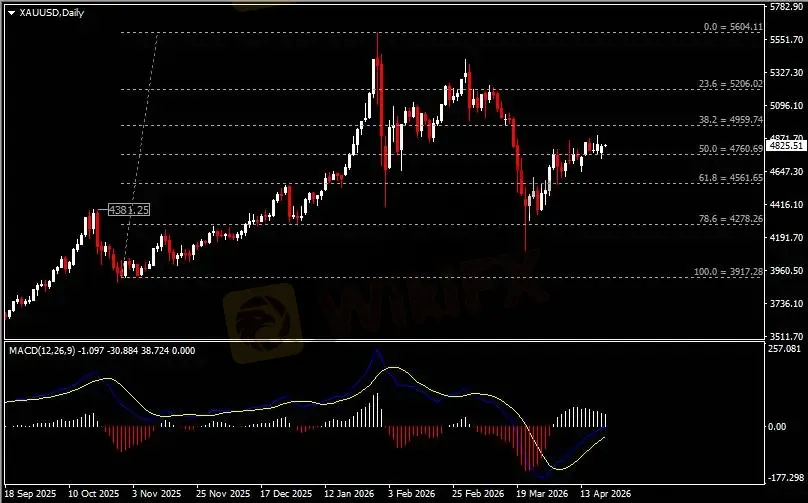The width and height of the screenshot is (808, 503).
Task: Click Fibonacci label 0.0 = 5604.11
Action: coord(733,27)
